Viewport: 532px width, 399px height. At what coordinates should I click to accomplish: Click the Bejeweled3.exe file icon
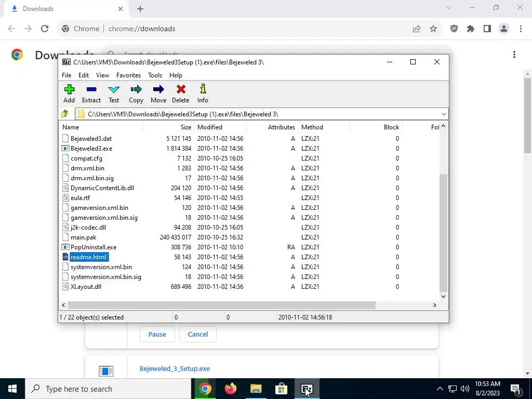[65, 148]
